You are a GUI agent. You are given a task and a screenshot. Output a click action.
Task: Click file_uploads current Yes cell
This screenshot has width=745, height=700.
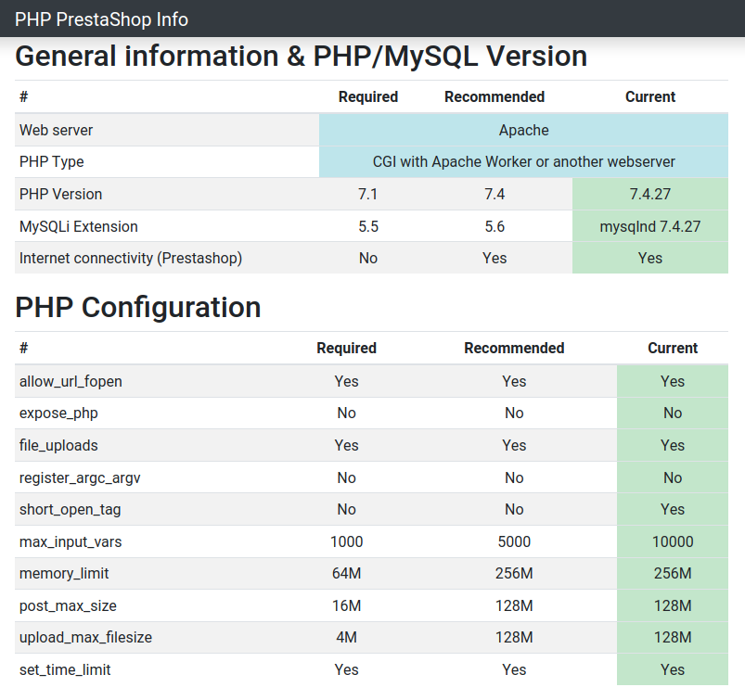coord(673,445)
